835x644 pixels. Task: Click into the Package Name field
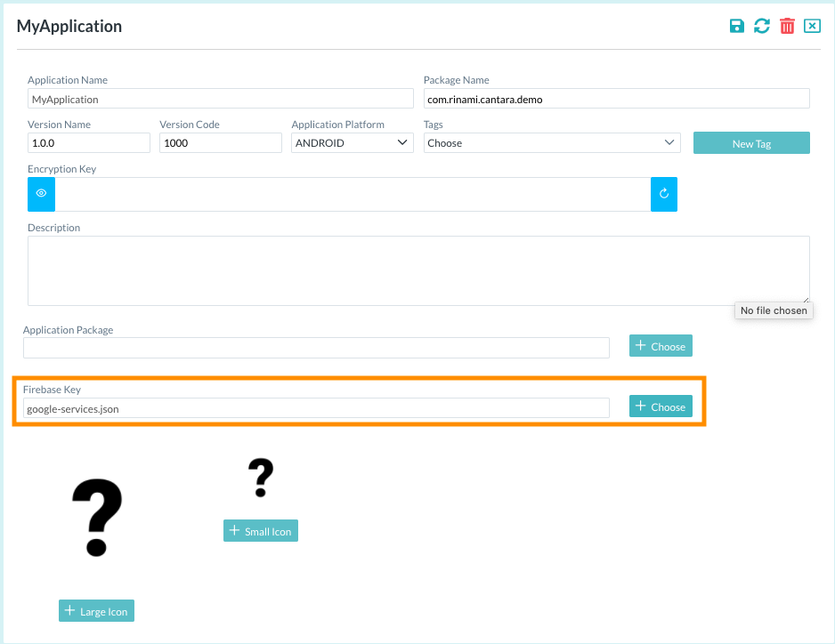pyautogui.click(x=616, y=99)
